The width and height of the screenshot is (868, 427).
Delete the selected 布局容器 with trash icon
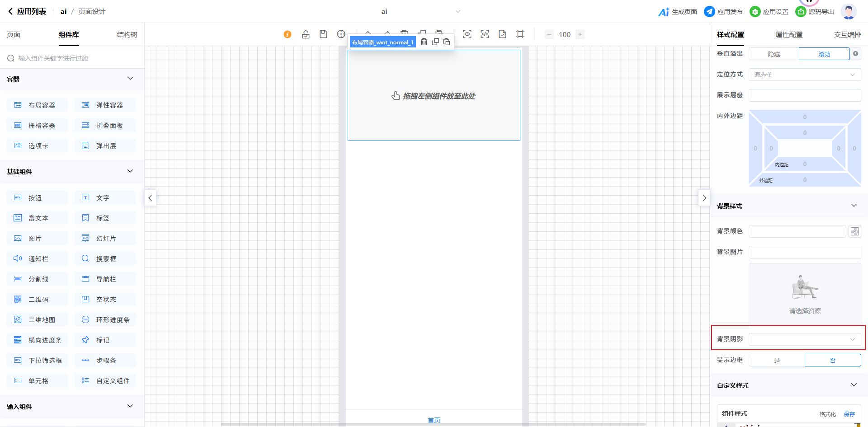pyautogui.click(x=424, y=42)
